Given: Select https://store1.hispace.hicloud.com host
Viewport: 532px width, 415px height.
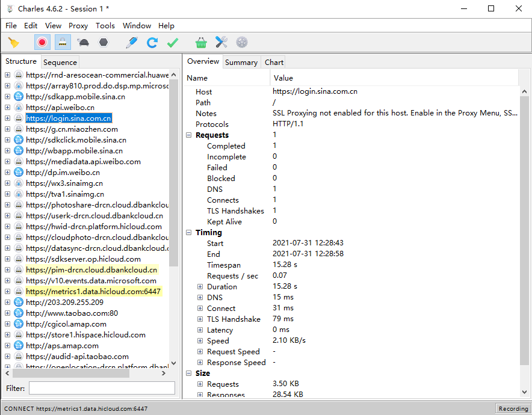Looking at the screenshot, I should tap(85, 335).
